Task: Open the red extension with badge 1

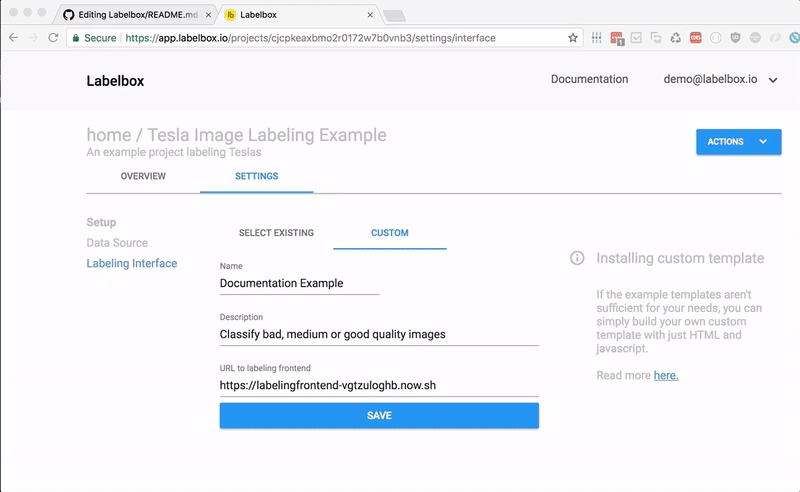Action: coord(617,38)
